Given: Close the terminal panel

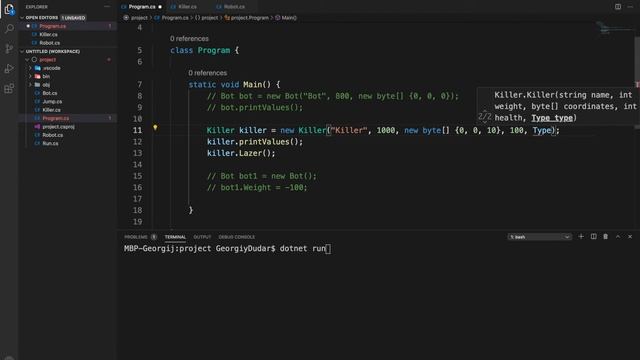Looking at the screenshot, I should (x=630, y=237).
